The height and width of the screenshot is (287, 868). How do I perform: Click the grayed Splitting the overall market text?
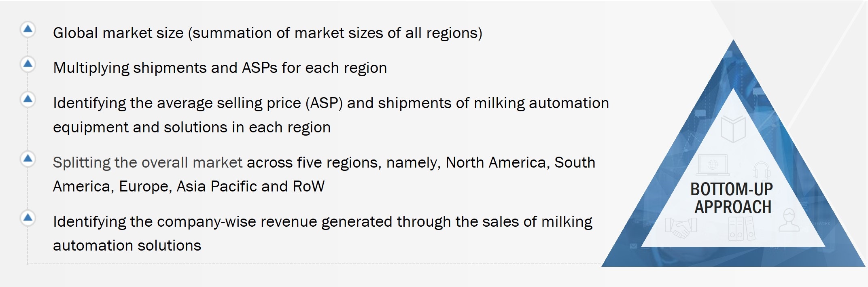click(x=147, y=162)
